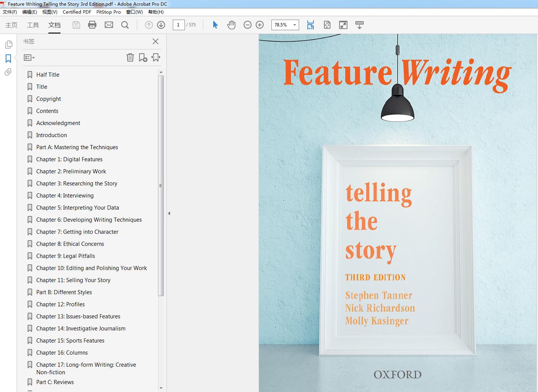The width and height of the screenshot is (538, 392).
Task: Collapse the navigation pane arrow
Action: point(169,213)
